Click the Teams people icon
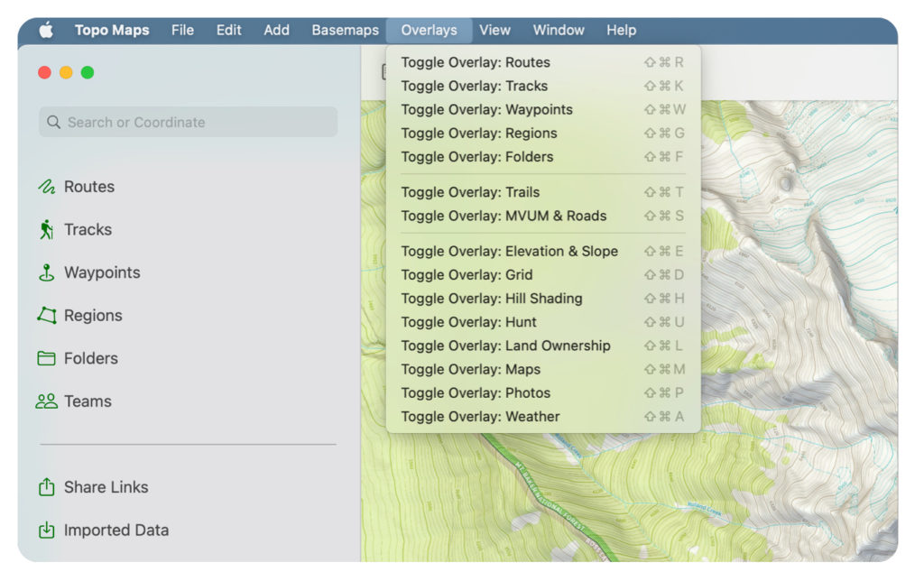The width and height of the screenshot is (924, 581). (x=47, y=401)
